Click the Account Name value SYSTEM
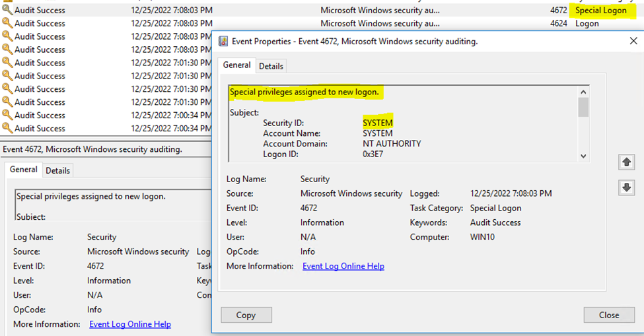This screenshot has height=336, width=644. pyautogui.click(x=378, y=133)
